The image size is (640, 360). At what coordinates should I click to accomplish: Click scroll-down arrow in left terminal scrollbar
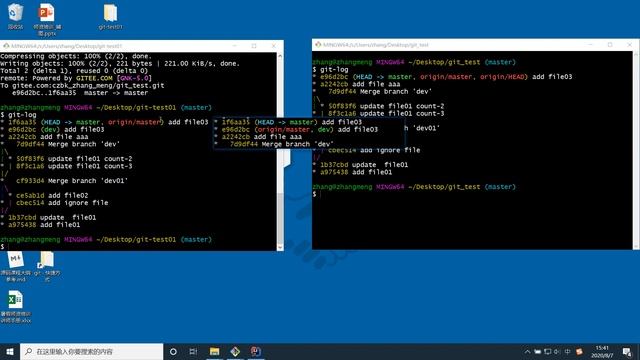pos(280,247)
